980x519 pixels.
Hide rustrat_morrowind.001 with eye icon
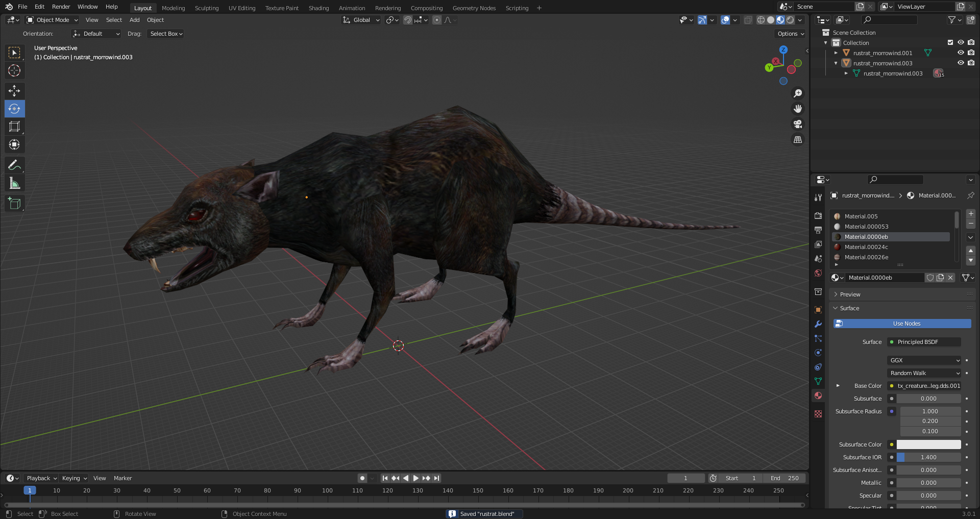click(960, 53)
